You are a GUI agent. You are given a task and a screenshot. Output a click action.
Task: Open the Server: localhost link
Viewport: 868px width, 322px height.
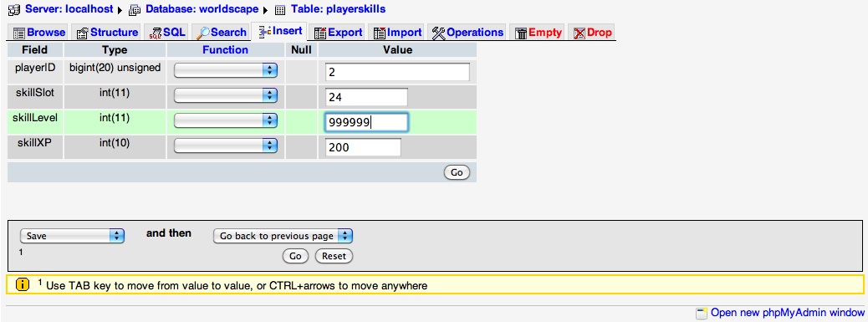69,9
